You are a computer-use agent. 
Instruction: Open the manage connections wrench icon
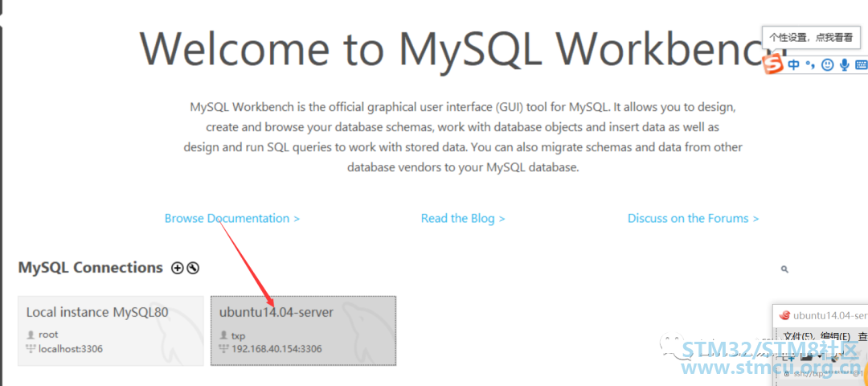(193, 268)
